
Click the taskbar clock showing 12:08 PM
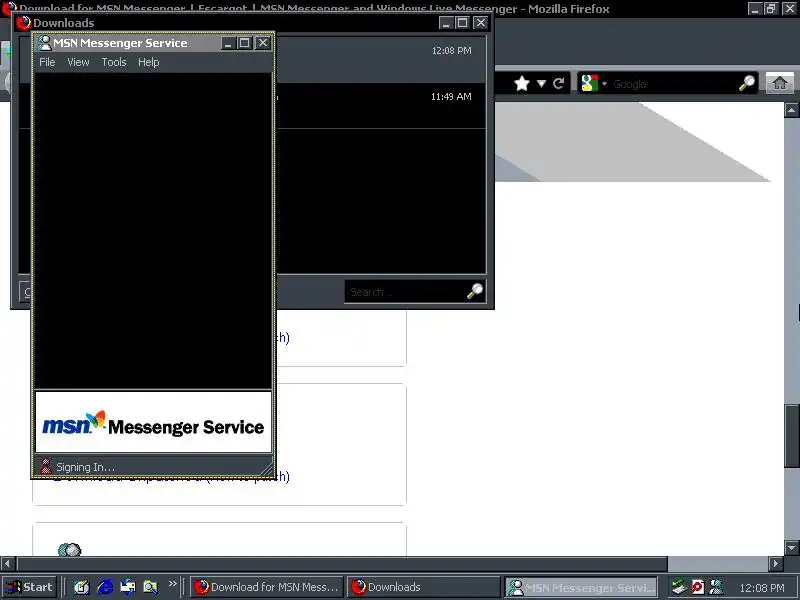click(x=762, y=588)
